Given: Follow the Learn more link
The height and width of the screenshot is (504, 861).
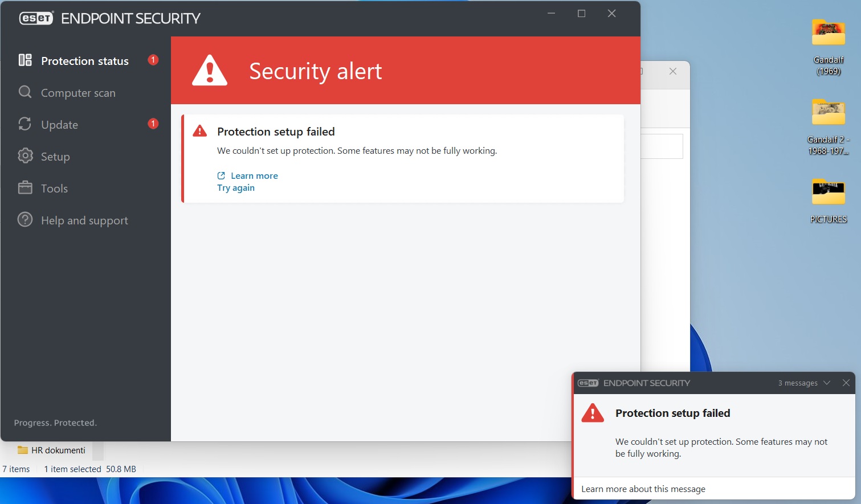Looking at the screenshot, I should click(x=254, y=176).
